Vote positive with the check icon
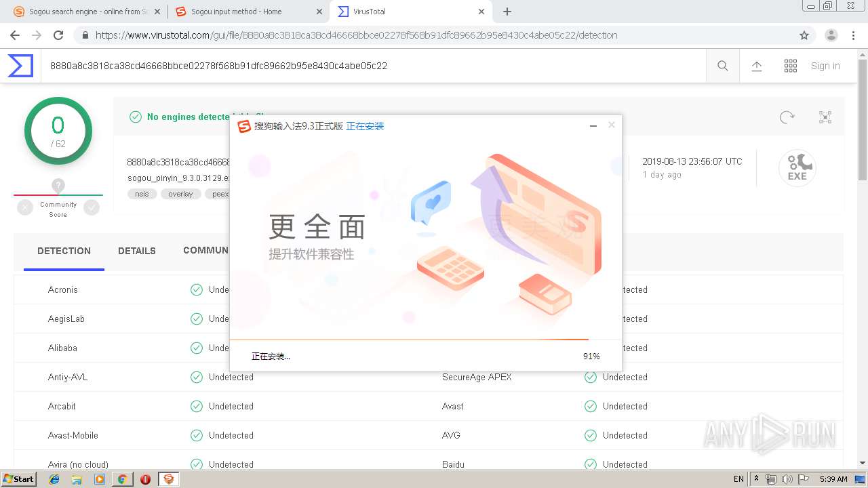This screenshot has height=488, width=868. [x=92, y=208]
